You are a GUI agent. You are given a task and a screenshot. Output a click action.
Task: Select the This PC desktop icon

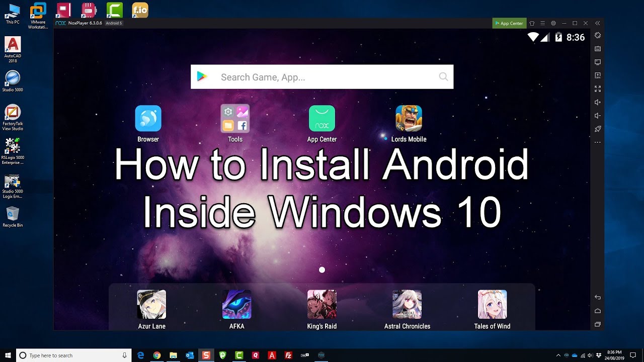tap(13, 14)
